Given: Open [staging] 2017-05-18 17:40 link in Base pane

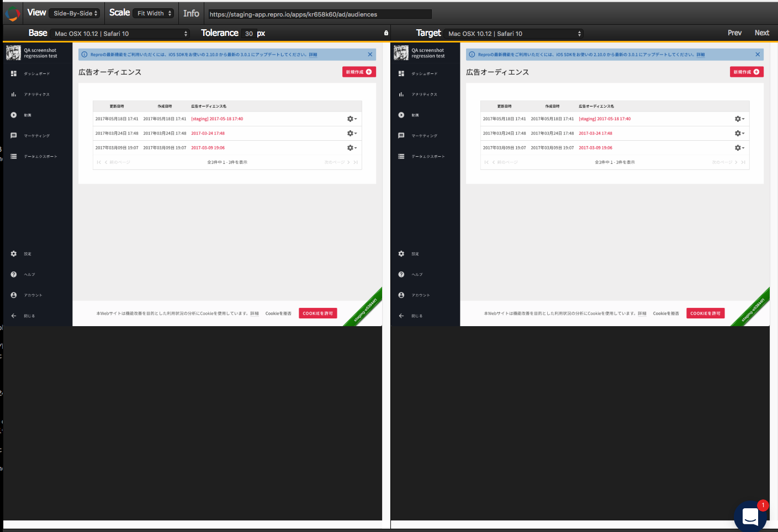Looking at the screenshot, I should [x=217, y=119].
